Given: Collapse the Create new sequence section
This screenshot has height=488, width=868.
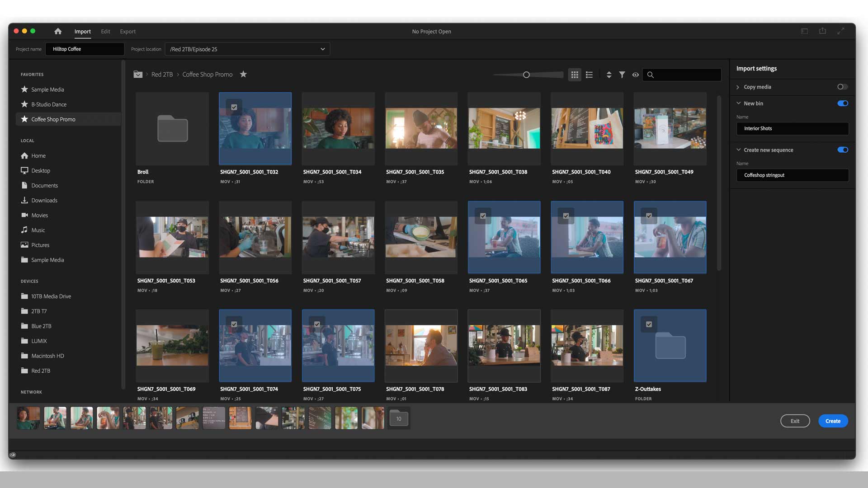Looking at the screenshot, I should pos(738,150).
